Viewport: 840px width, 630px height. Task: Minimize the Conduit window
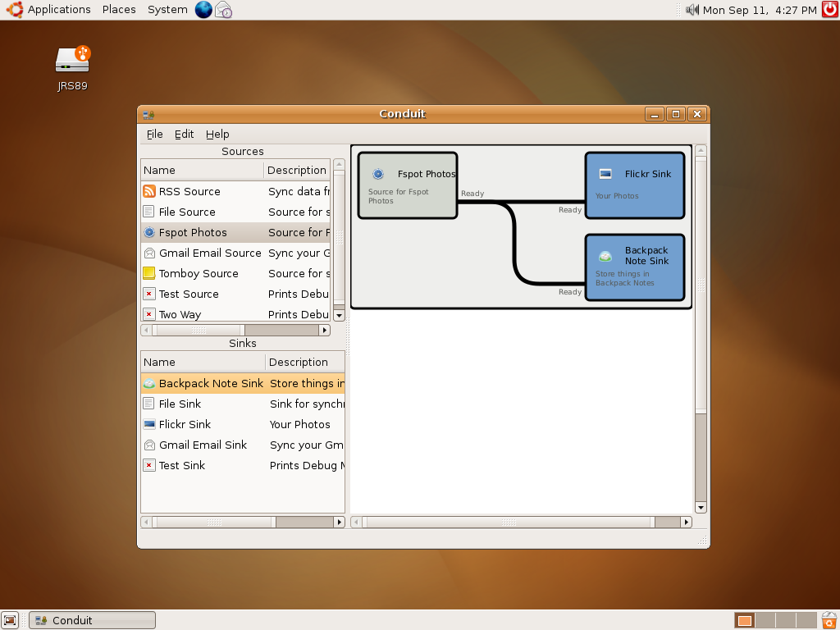(x=655, y=114)
